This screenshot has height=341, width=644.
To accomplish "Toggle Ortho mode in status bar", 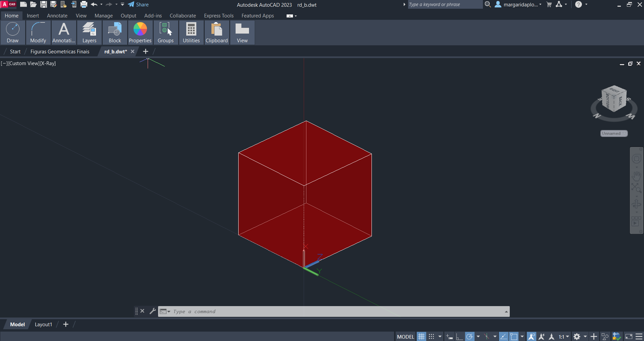I will coord(459,337).
